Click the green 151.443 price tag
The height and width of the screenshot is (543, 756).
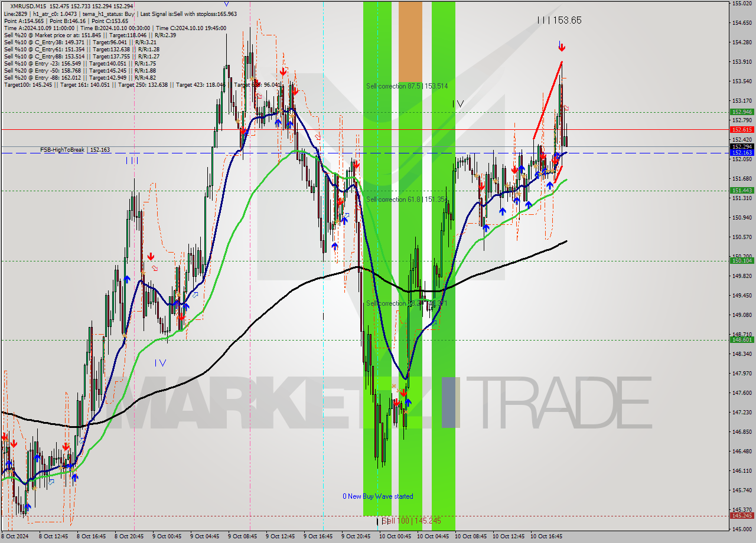coord(742,190)
